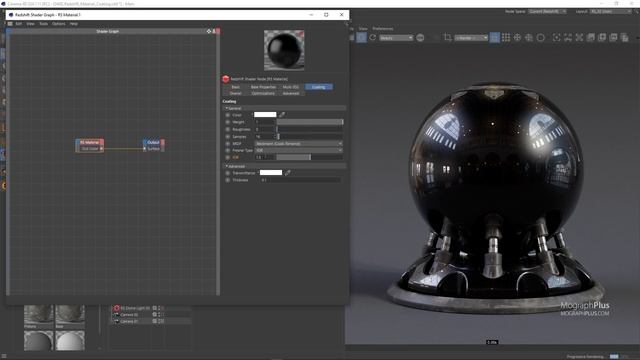Viewport: 640px width, 360px height.
Task: Click the highlighted blue square beside scale dropdown
Action: point(494,38)
